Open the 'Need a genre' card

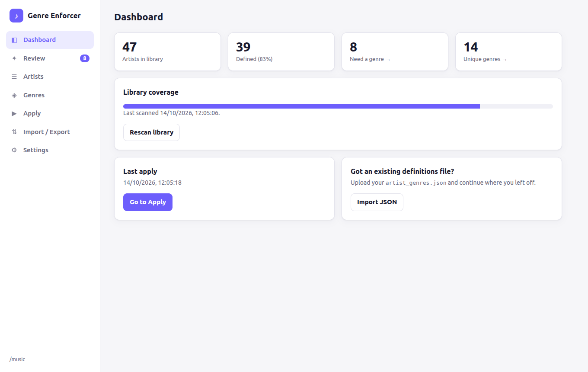(x=395, y=51)
